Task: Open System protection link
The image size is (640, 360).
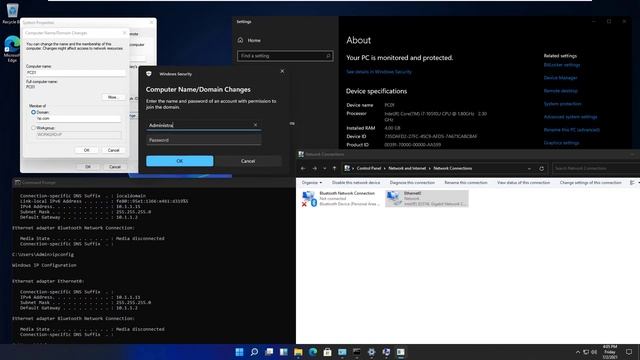Action: click(x=562, y=104)
